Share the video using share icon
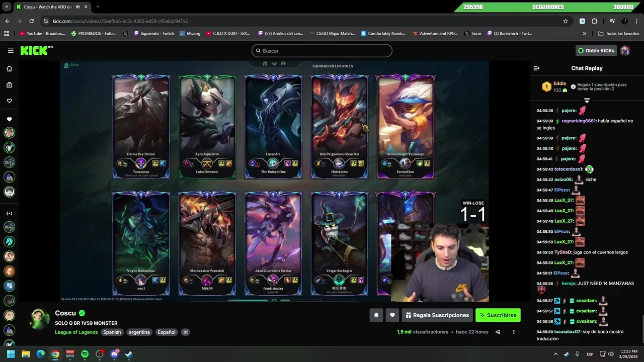This screenshot has height=362, width=644. click(x=498, y=332)
